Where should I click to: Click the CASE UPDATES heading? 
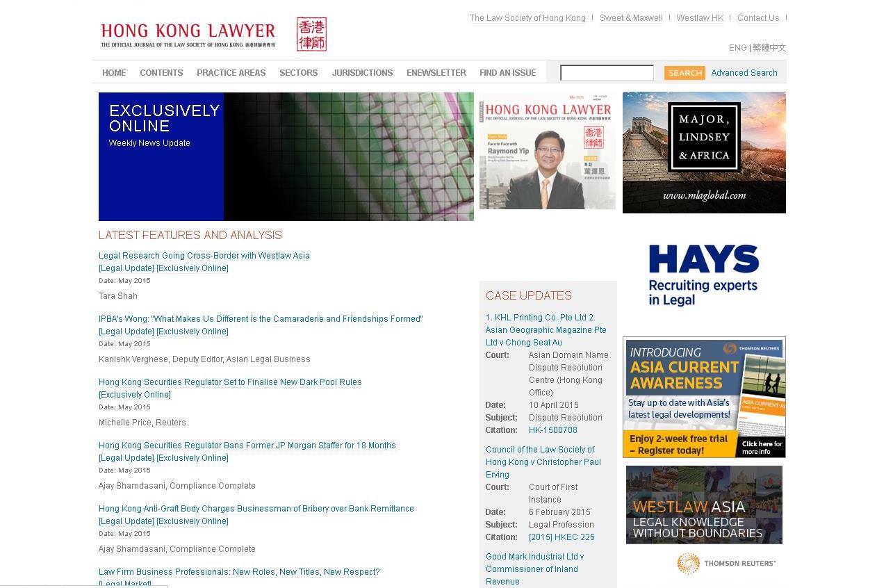point(529,295)
